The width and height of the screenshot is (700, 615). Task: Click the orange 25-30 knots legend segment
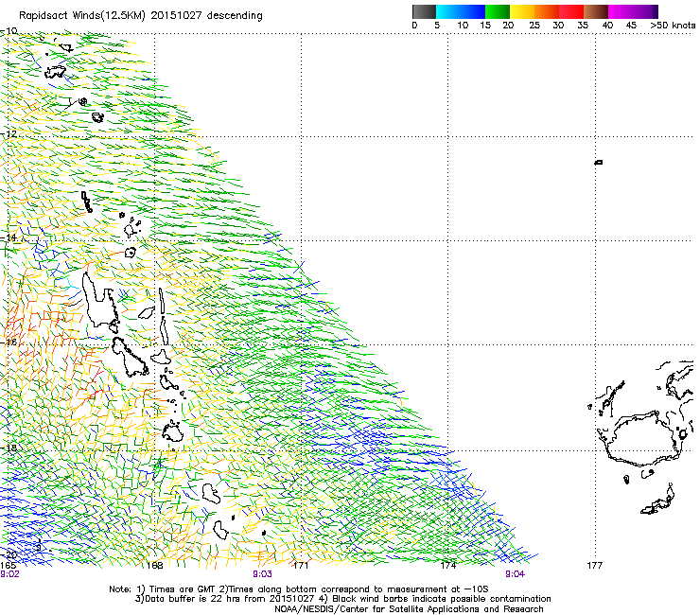coord(547,11)
